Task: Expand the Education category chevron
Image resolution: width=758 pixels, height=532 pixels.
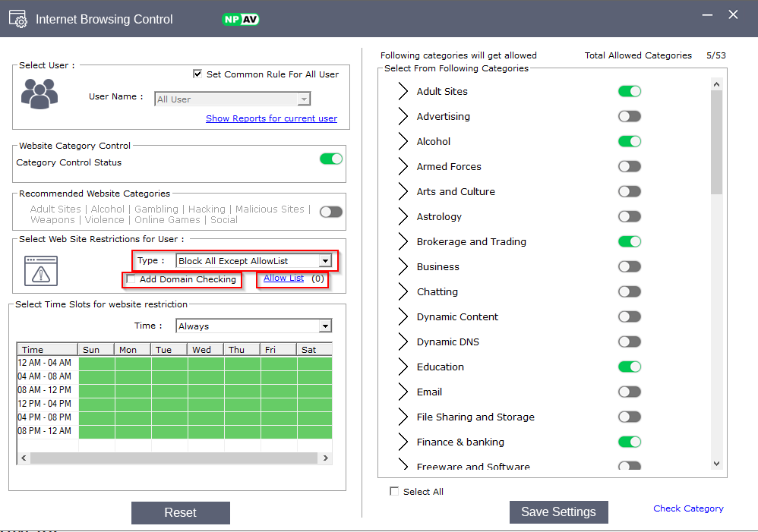Action: pos(403,367)
